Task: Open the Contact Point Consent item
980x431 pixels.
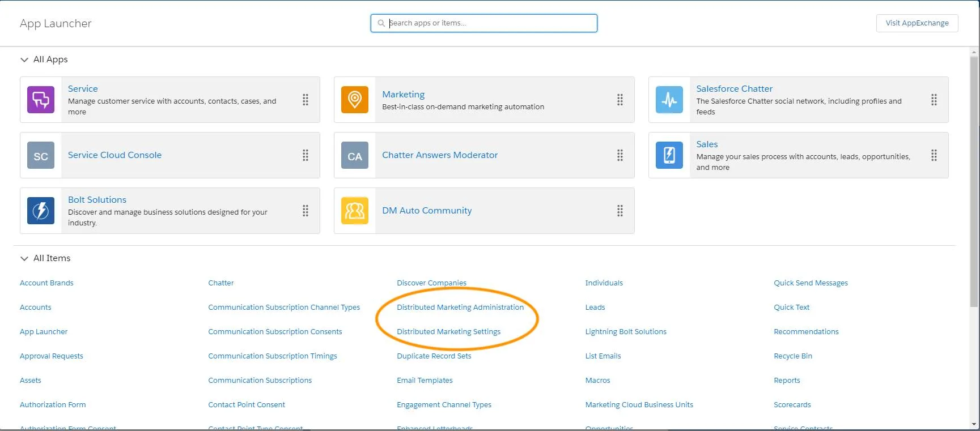Action: pos(247,404)
